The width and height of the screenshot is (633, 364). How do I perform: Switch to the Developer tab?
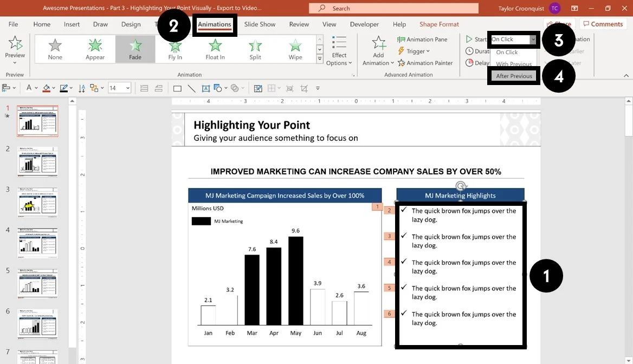[x=364, y=24]
